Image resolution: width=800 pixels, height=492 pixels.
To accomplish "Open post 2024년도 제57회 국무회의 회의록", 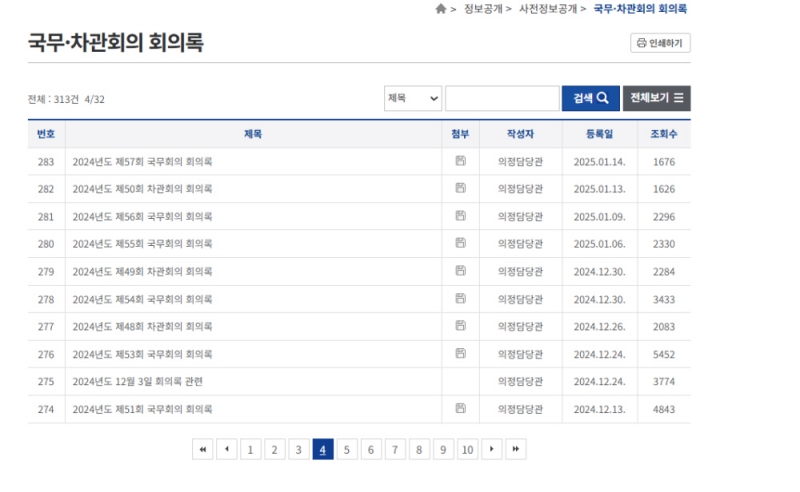I will point(142,162).
